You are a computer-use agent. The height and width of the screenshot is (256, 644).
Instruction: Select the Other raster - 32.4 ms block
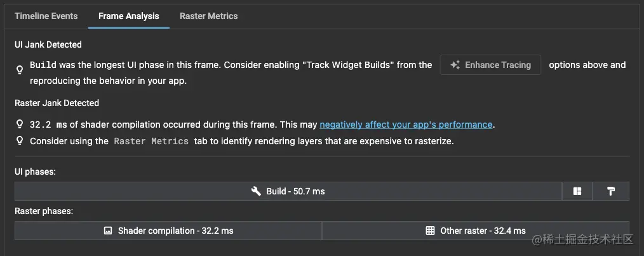pos(475,231)
